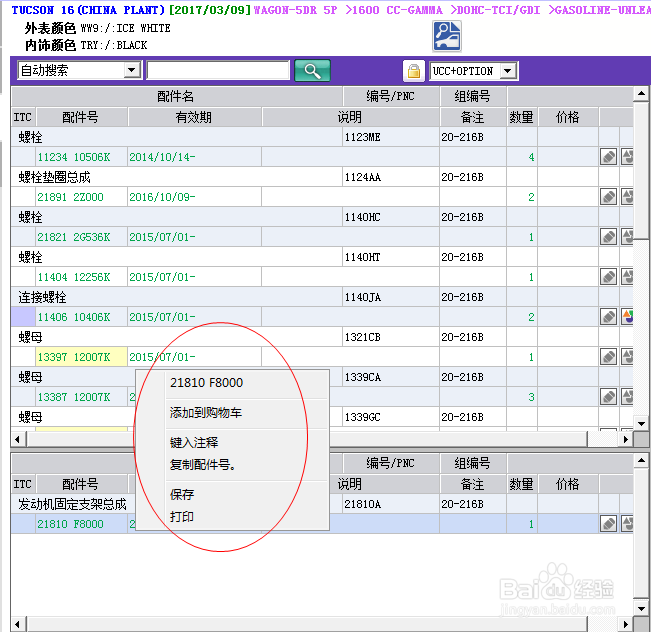
Task: Click upper 配件名 column header
Action: point(176,96)
